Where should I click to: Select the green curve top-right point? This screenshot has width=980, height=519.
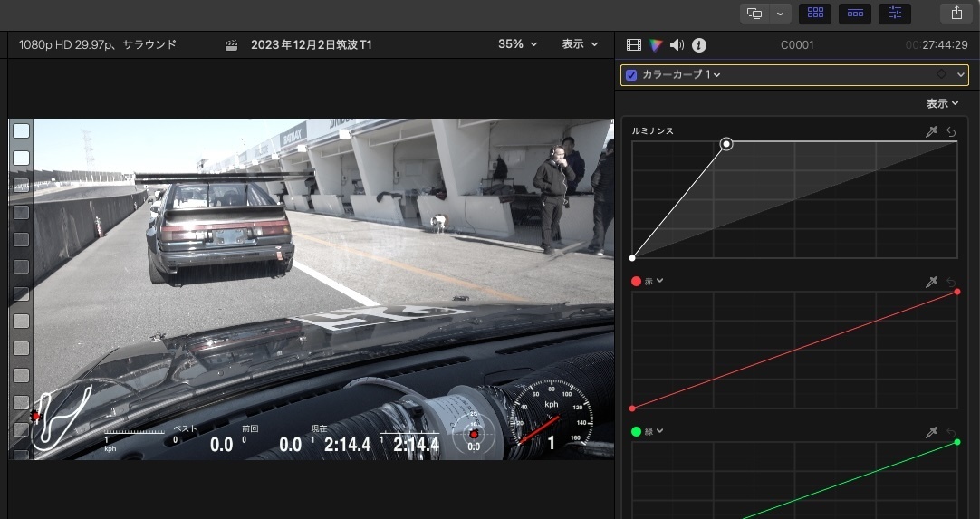[x=957, y=442]
